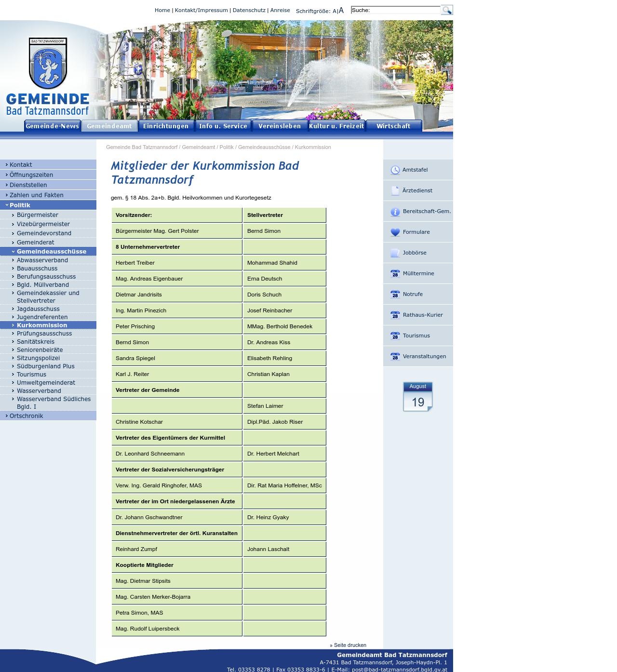Open the Anreise link
617x672 pixels.
click(280, 10)
